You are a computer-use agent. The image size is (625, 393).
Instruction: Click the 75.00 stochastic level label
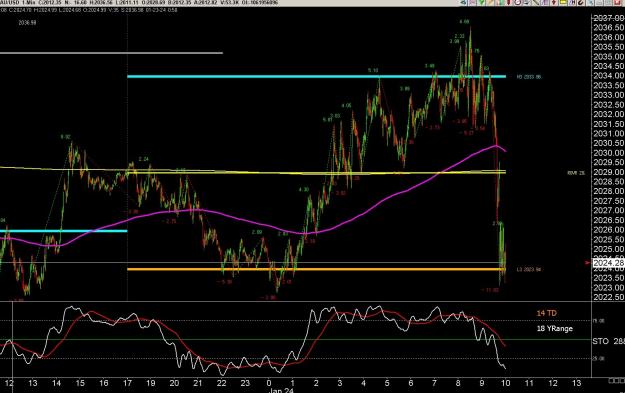(600, 320)
